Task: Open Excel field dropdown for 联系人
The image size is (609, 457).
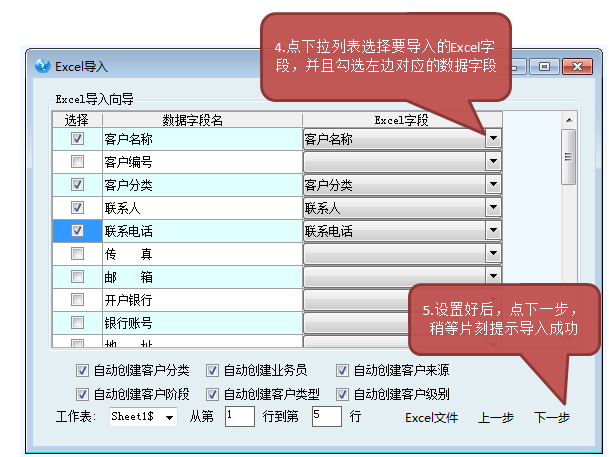Action: [x=492, y=208]
